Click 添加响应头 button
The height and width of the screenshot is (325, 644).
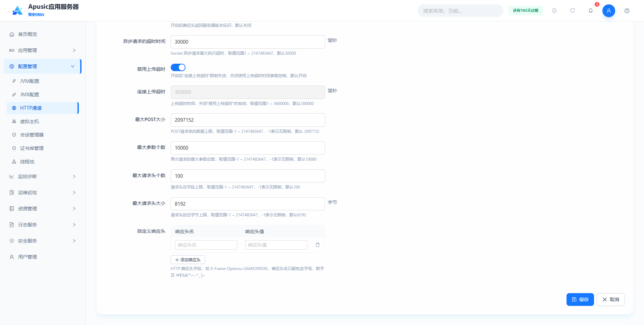188,260
